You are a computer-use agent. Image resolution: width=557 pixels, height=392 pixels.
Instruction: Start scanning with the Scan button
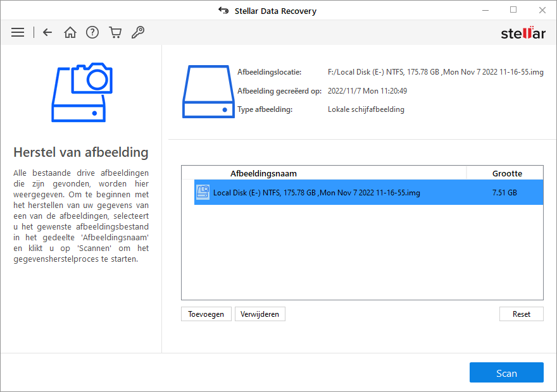tap(506, 373)
